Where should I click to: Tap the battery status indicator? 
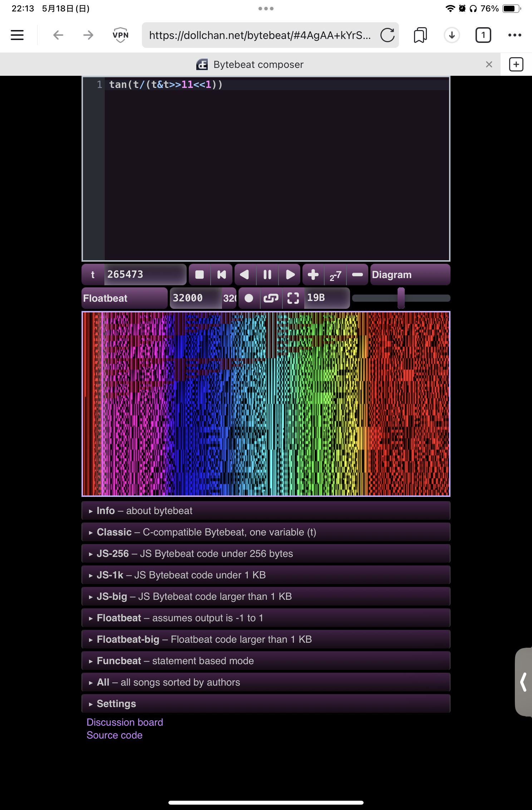click(x=511, y=9)
